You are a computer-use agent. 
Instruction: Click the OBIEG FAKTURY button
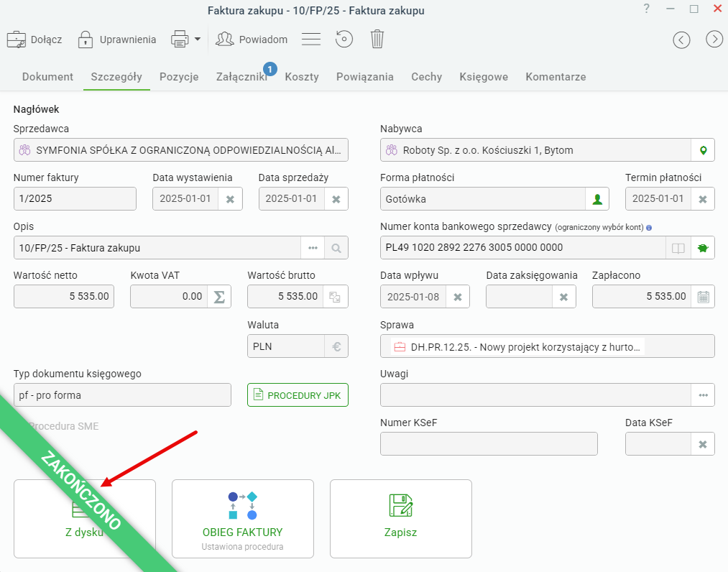(243, 519)
